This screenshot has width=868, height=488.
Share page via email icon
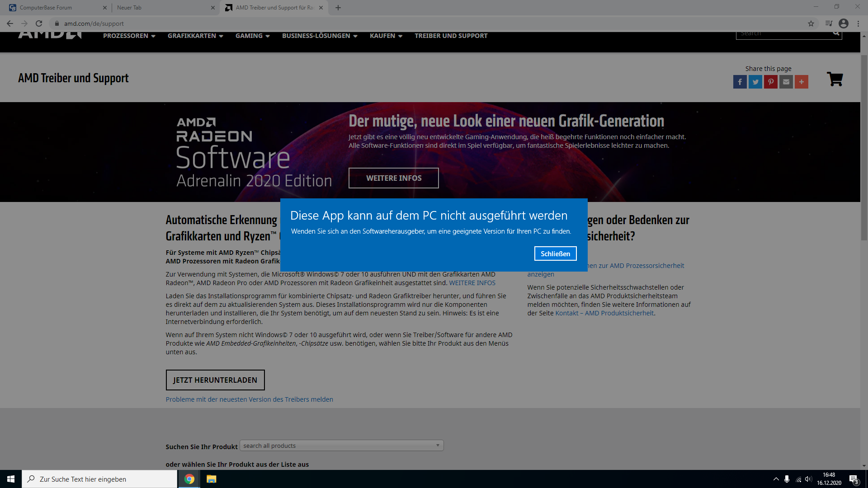point(786,82)
